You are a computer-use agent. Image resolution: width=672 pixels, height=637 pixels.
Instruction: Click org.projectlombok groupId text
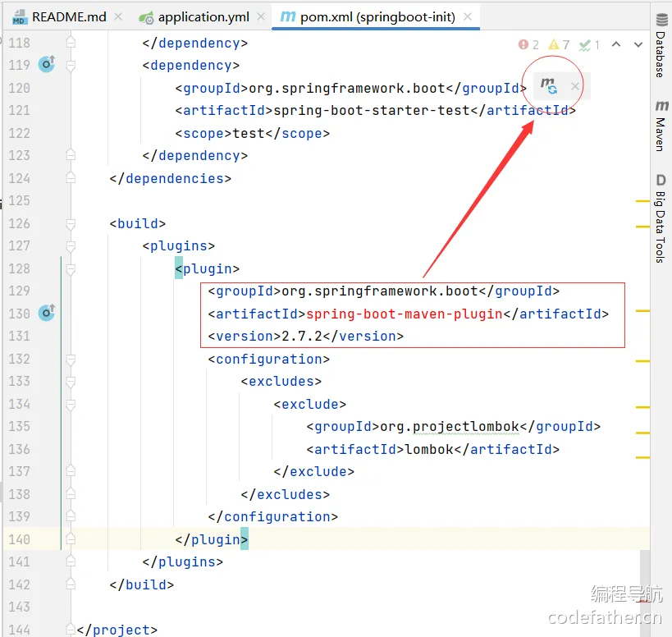tap(449, 427)
